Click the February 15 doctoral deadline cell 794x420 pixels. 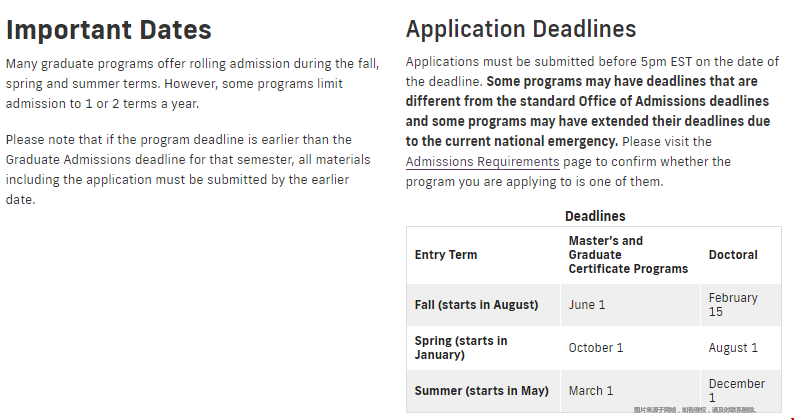(733, 304)
